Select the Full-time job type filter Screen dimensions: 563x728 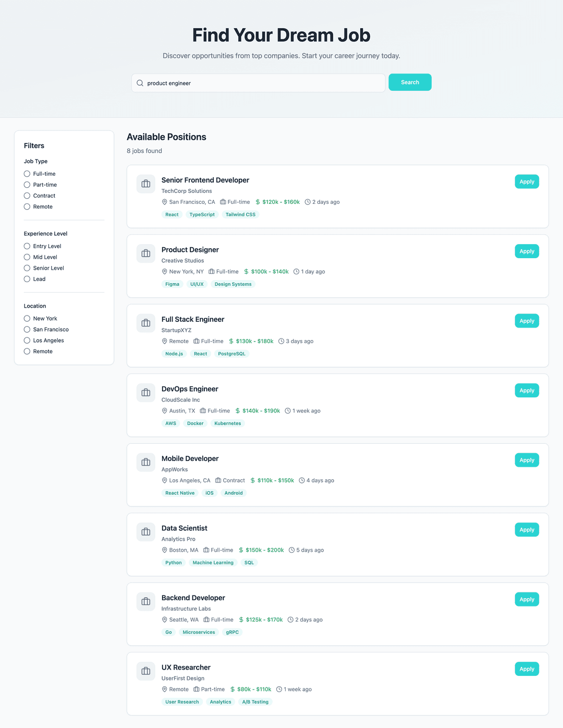coord(27,174)
